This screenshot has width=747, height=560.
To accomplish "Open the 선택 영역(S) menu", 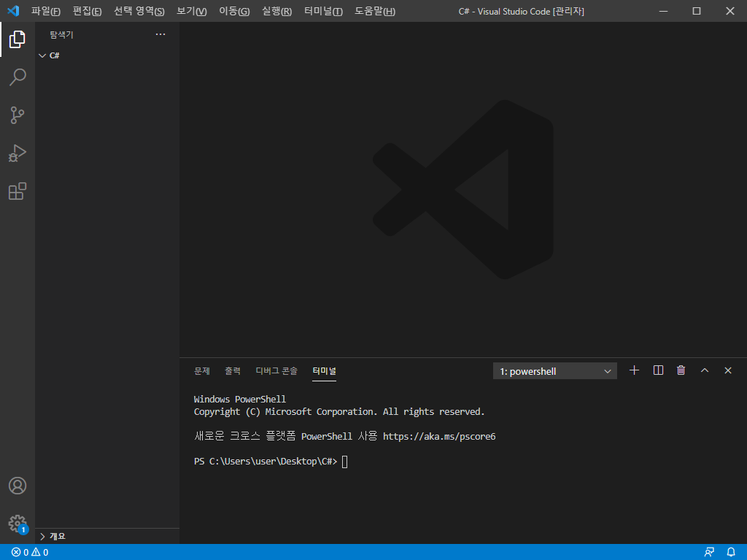I will click(139, 11).
